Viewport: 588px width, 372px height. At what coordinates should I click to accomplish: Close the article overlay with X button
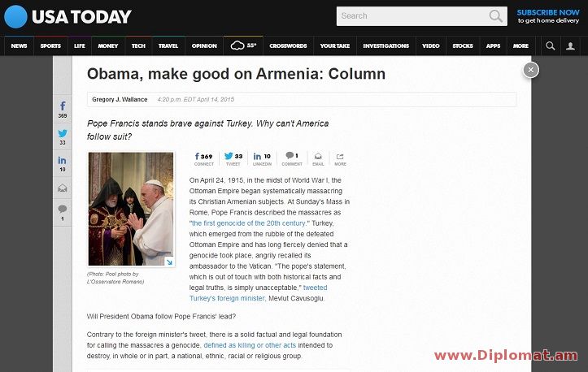point(530,70)
